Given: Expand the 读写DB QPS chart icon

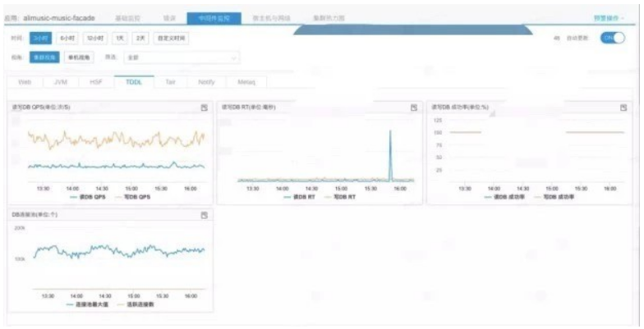Looking at the screenshot, I should tap(204, 107).
